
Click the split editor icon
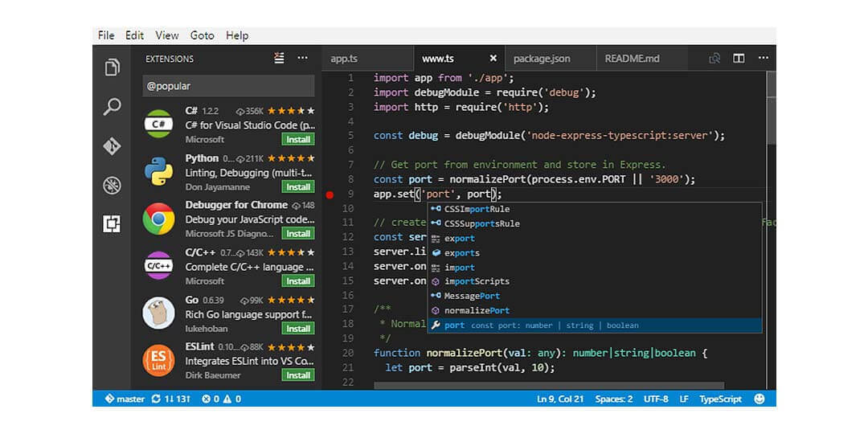point(739,58)
